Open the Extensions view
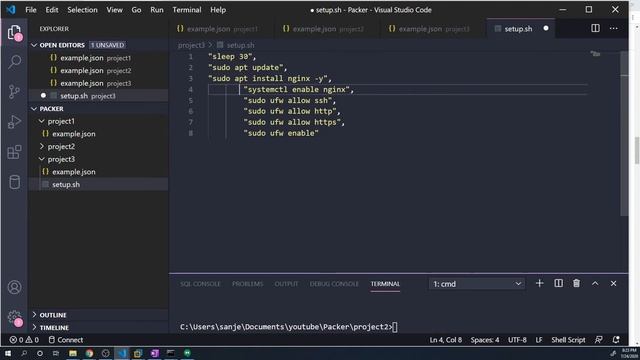The width and height of the screenshot is (640, 360). click(15, 152)
